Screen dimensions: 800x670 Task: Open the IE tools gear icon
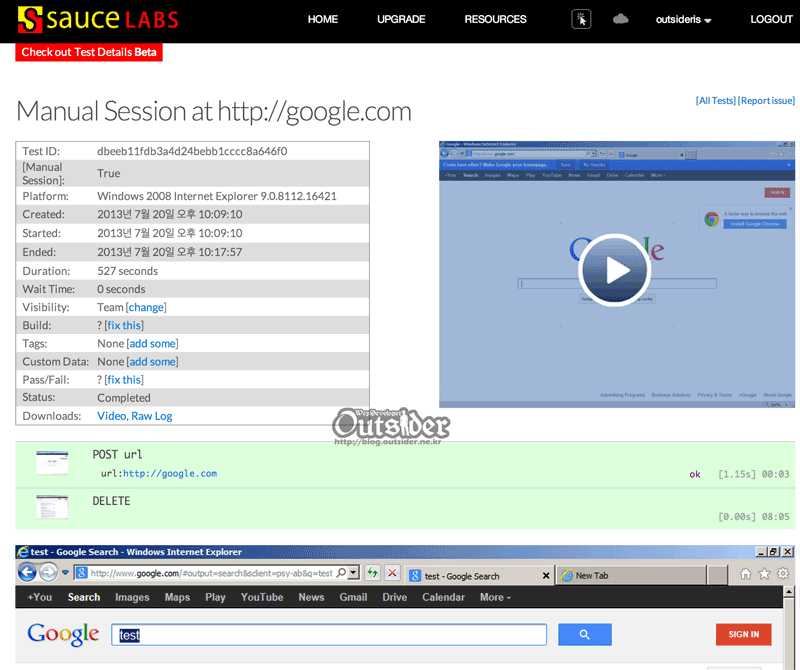(783, 574)
